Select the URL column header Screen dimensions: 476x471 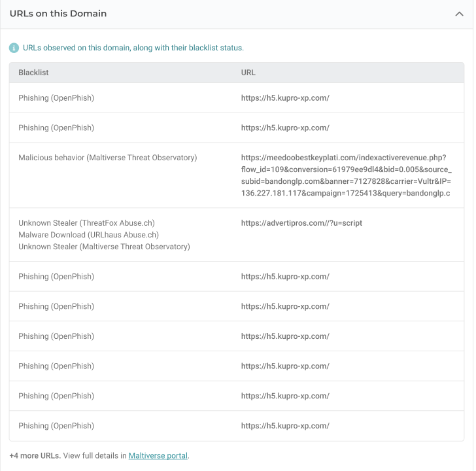pyautogui.click(x=248, y=73)
